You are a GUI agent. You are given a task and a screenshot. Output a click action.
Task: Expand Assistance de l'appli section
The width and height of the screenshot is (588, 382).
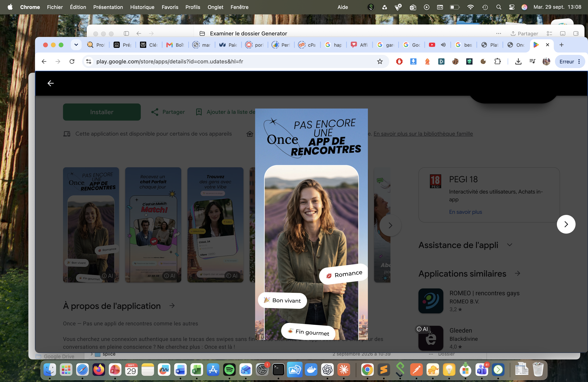(509, 245)
